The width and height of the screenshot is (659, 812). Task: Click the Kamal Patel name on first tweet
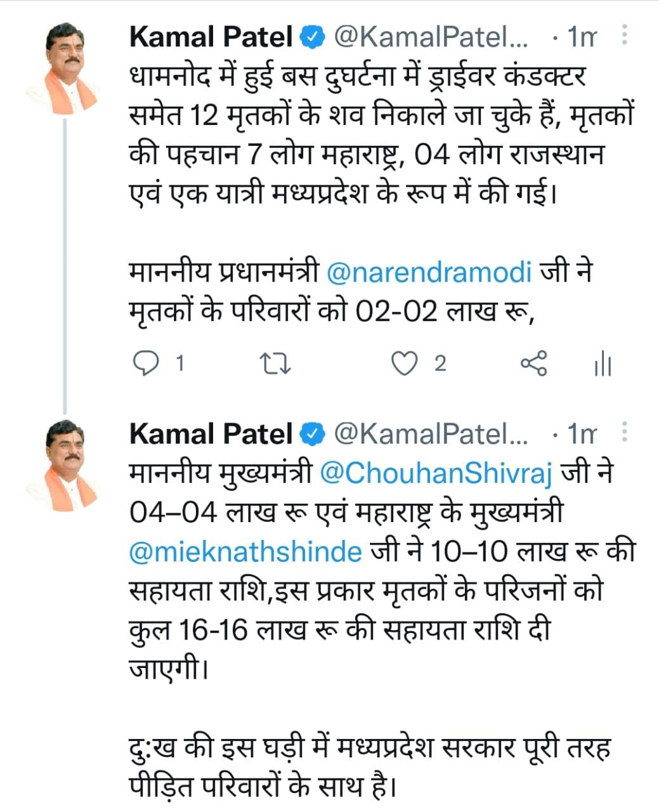point(210,38)
